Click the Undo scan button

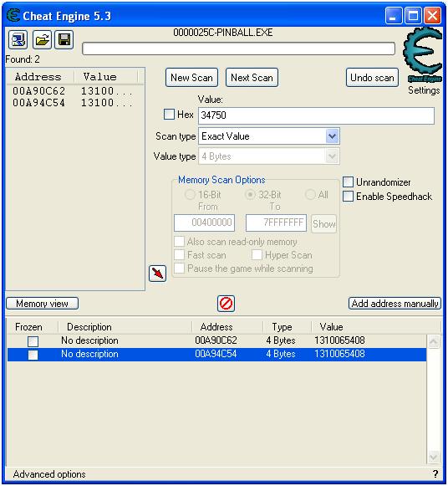tap(372, 78)
